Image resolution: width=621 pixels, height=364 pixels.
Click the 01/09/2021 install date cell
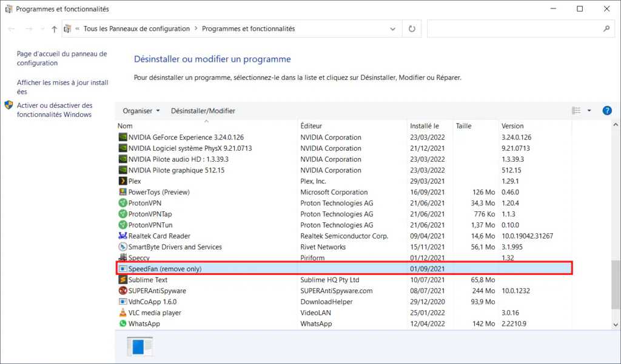tap(428, 269)
